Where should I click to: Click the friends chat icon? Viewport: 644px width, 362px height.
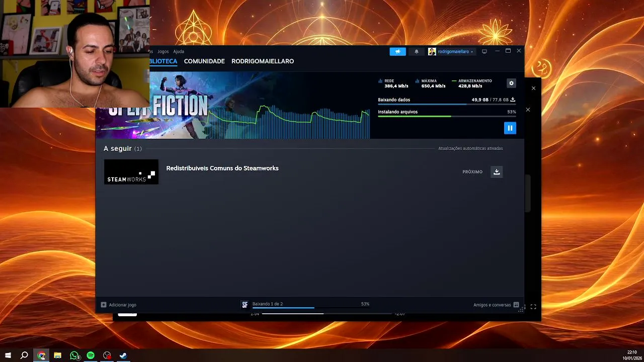(516, 305)
